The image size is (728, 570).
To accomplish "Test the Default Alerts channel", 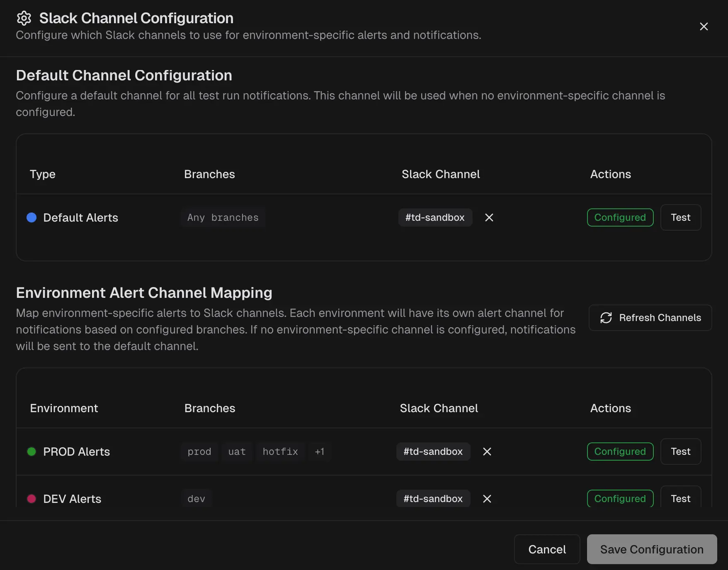I will click(680, 217).
